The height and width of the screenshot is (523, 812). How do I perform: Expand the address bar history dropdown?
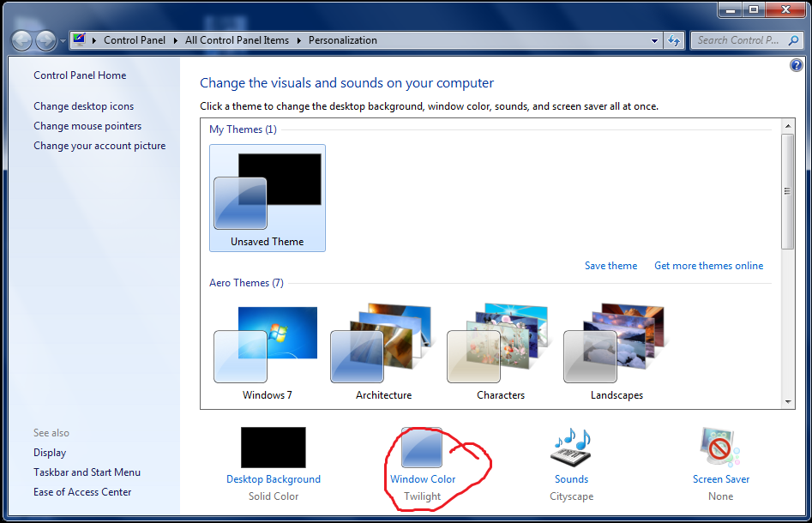pos(654,40)
